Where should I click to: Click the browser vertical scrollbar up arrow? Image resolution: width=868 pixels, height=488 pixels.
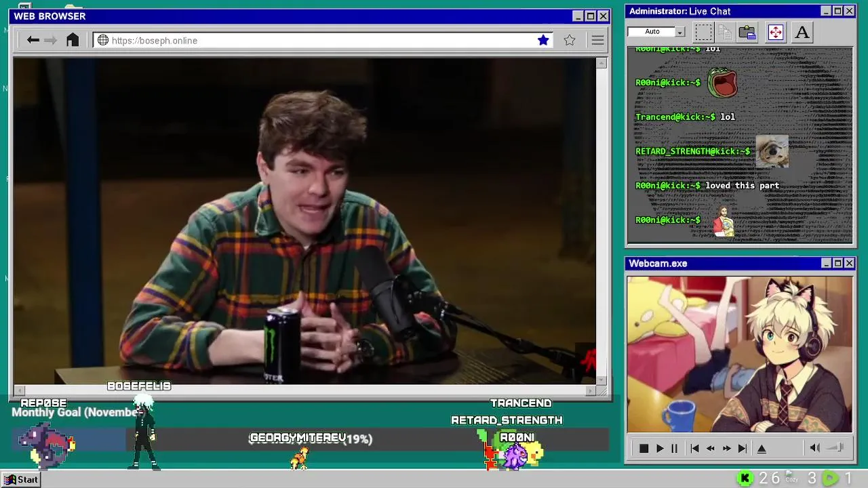601,63
